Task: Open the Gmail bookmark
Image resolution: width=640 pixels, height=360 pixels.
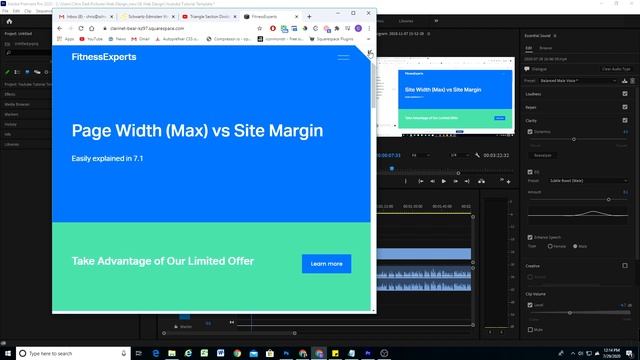Action: click(140, 39)
